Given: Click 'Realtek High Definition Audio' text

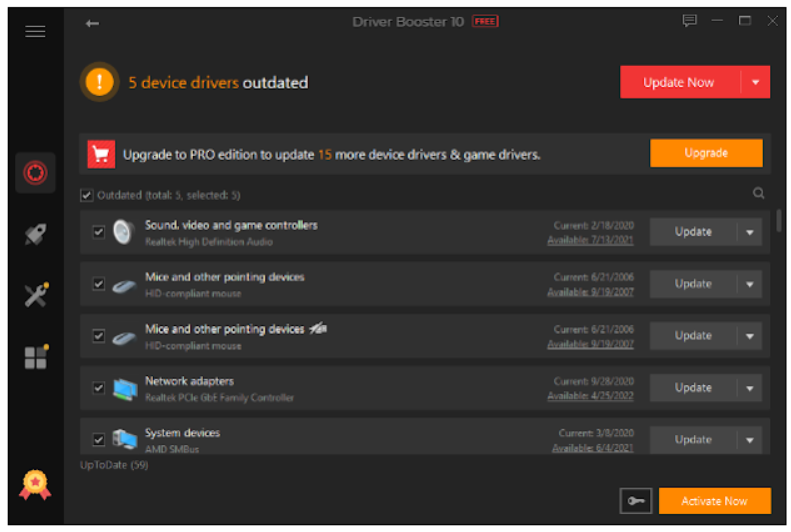Looking at the screenshot, I should tap(209, 242).
